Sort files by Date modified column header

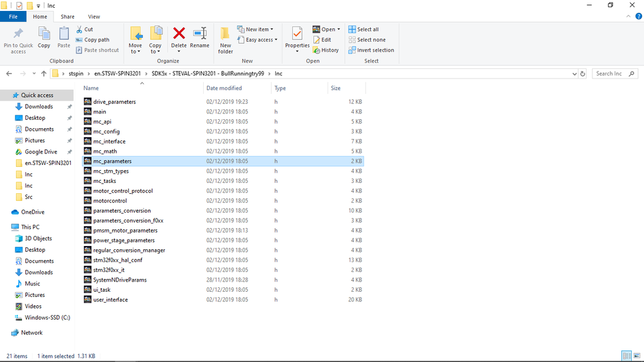pos(224,88)
